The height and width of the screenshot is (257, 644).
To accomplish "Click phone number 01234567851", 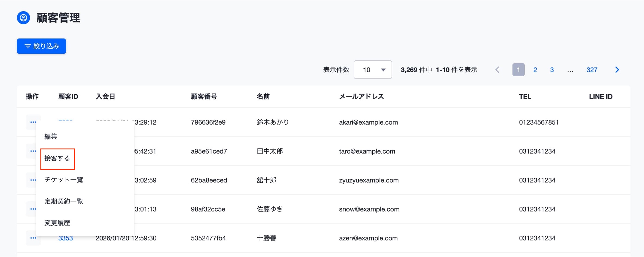I will (539, 122).
